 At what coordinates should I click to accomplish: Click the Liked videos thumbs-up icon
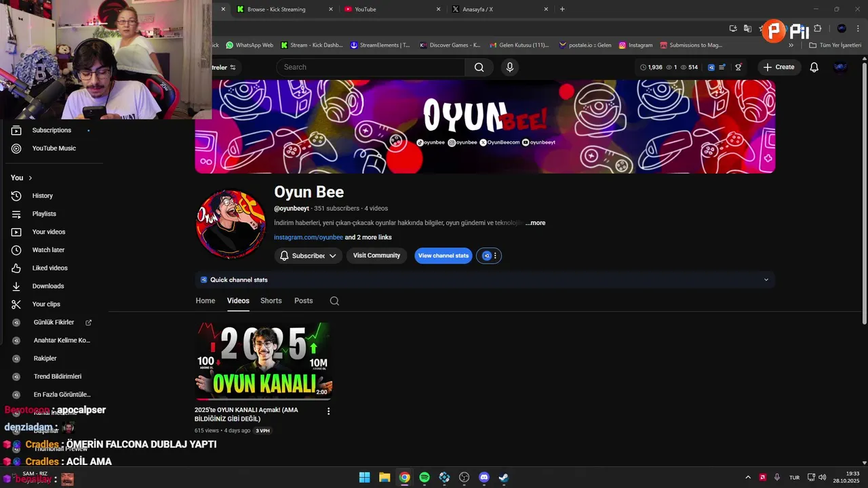click(x=16, y=268)
